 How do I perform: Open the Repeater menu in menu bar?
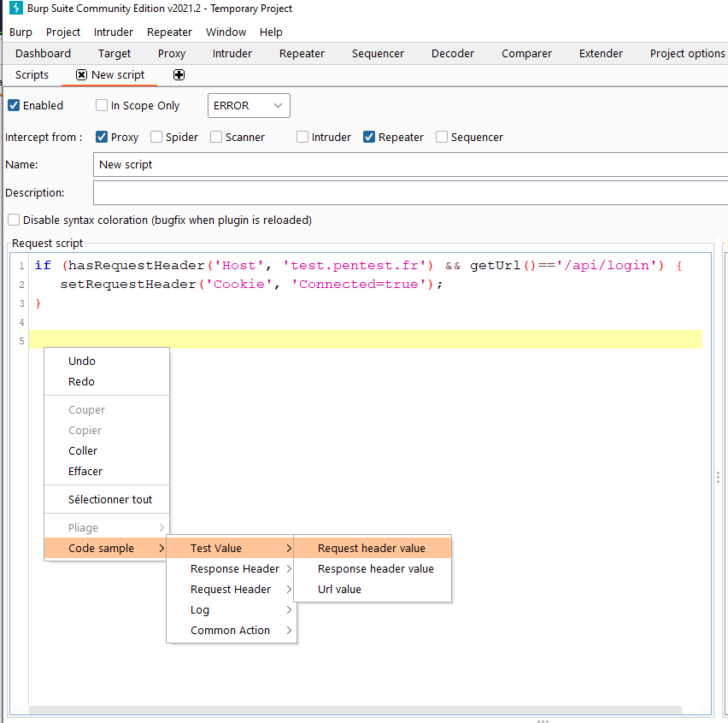pos(169,32)
